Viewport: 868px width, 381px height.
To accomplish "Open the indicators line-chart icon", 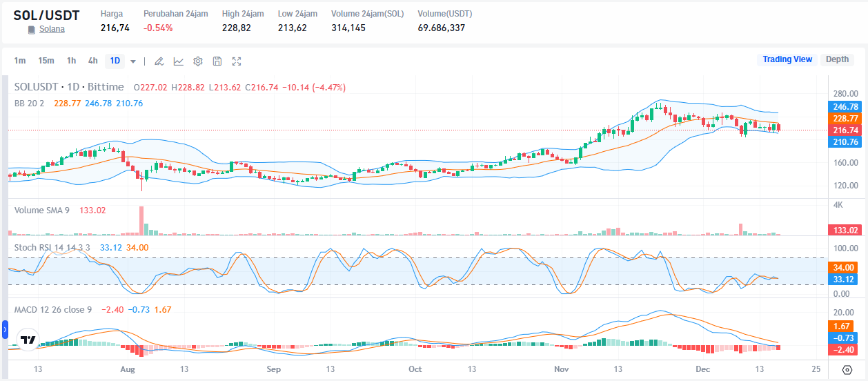I will (178, 61).
